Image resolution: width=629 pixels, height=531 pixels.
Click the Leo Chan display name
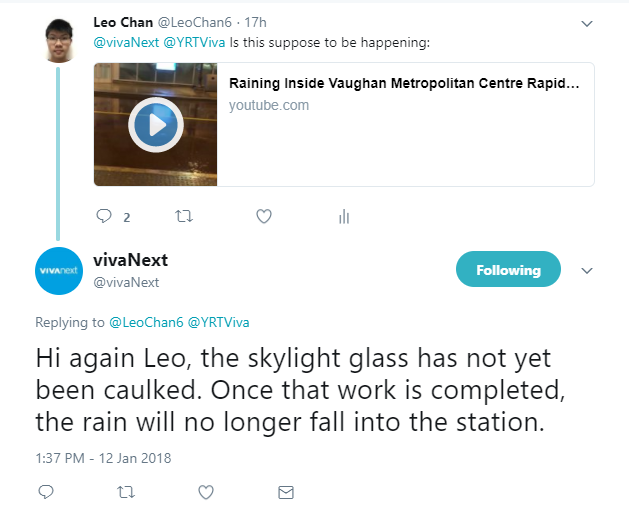tap(125, 22)
